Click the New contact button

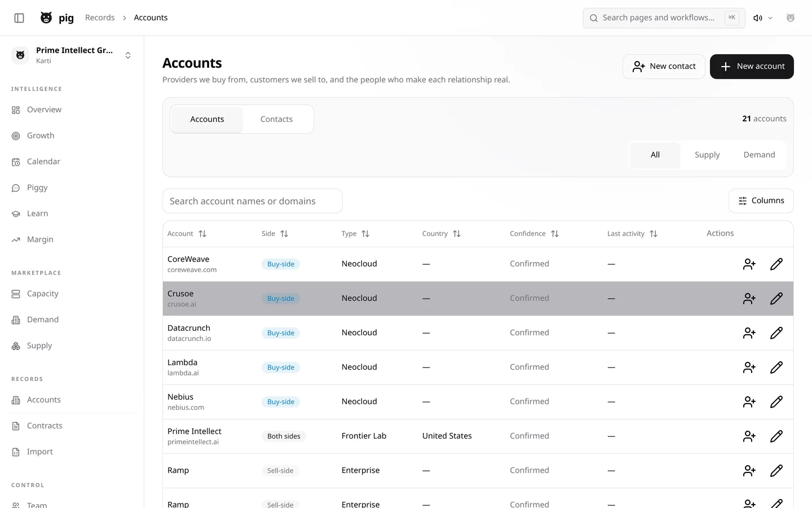pyautogui.click(x=664, y=67)
